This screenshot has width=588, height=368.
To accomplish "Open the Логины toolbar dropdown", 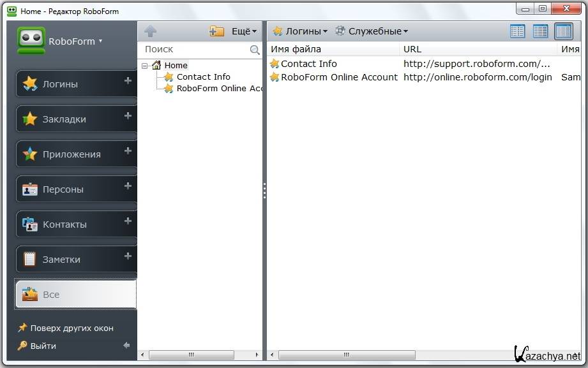I will [300, 31].
